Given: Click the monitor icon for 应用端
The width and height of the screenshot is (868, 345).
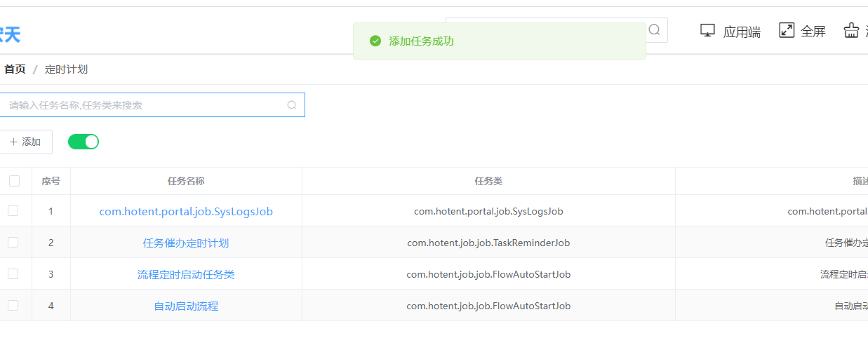Looking at the screenshot, I should click(x=708, y=30).
